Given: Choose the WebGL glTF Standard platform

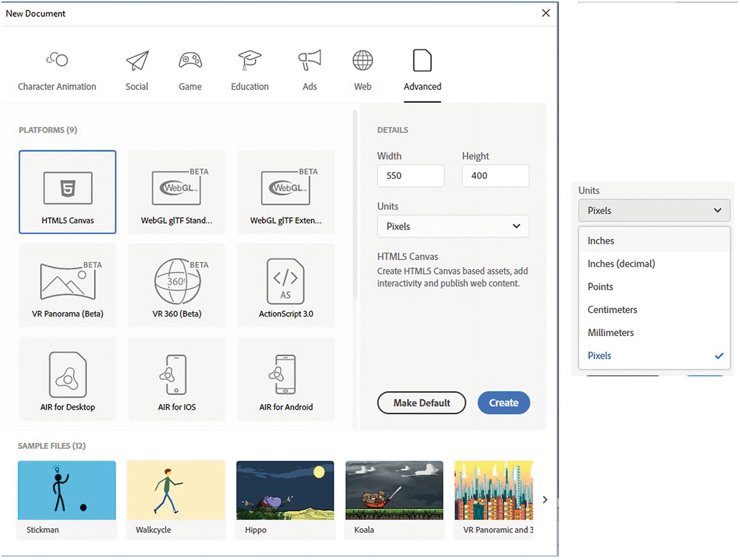Looking at the screenshot, I should [x=176, y=191].
